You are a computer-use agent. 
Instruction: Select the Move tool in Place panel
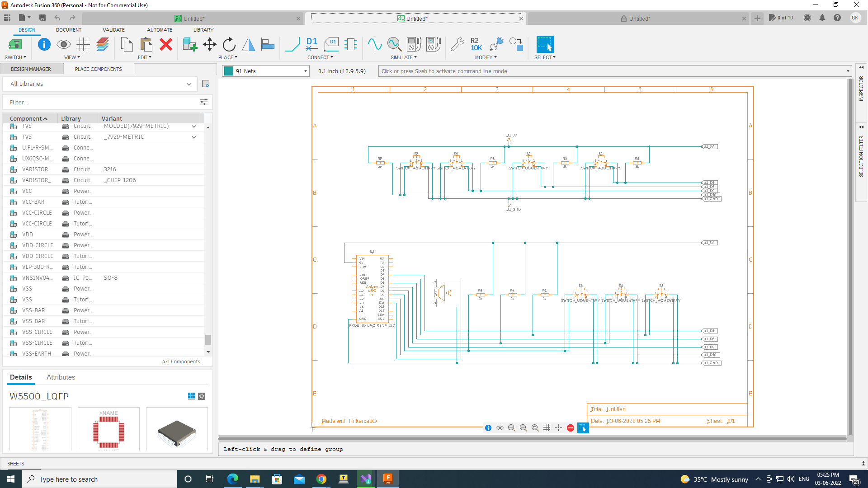coord(209,44)
